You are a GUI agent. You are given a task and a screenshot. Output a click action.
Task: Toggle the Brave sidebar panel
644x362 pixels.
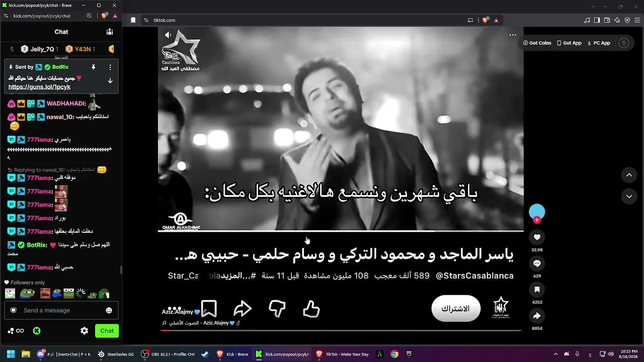(597, 20)
